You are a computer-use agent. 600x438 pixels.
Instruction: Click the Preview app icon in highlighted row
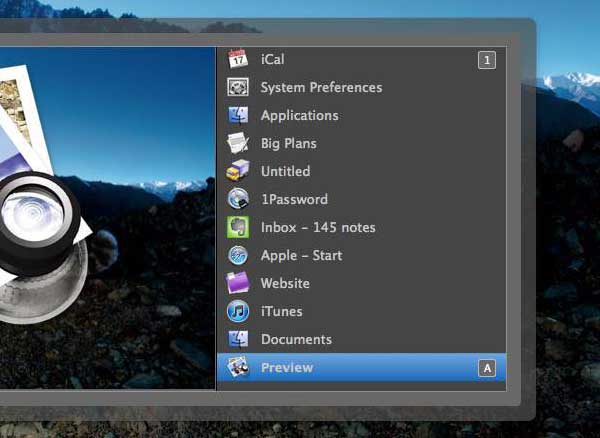click(238, 367)
